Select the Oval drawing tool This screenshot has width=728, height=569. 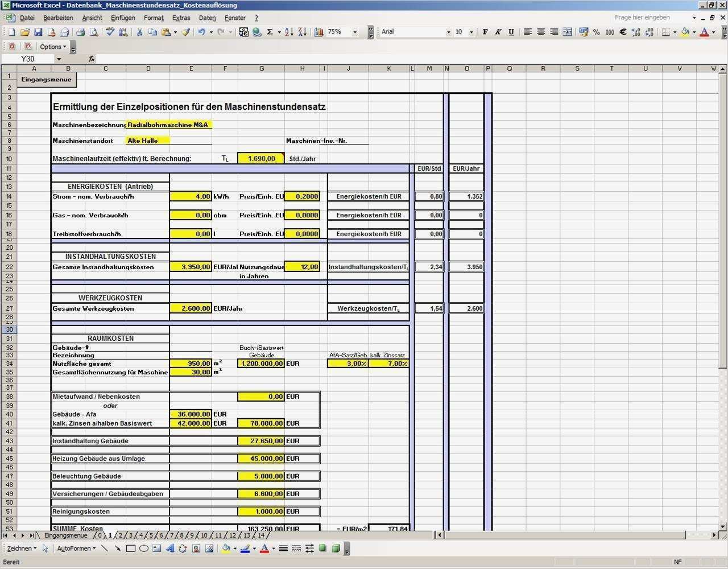pyautogui.click(x=144, y=549)
